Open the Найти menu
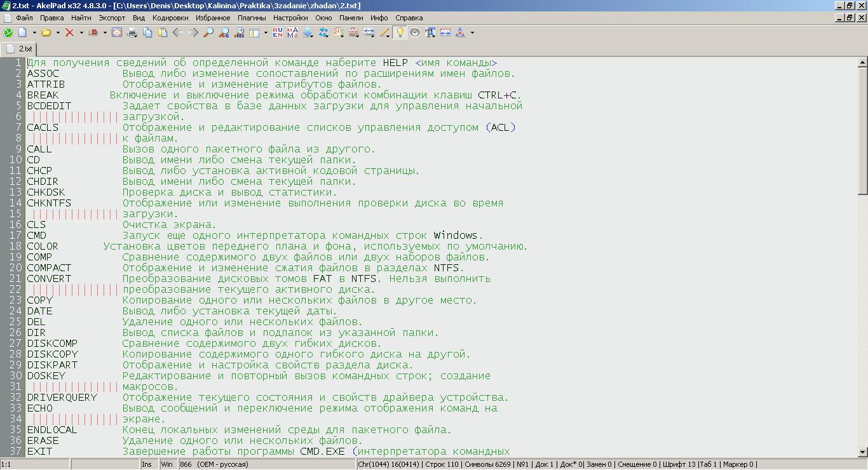Viewport: 868px width, 470px height. 81,18
